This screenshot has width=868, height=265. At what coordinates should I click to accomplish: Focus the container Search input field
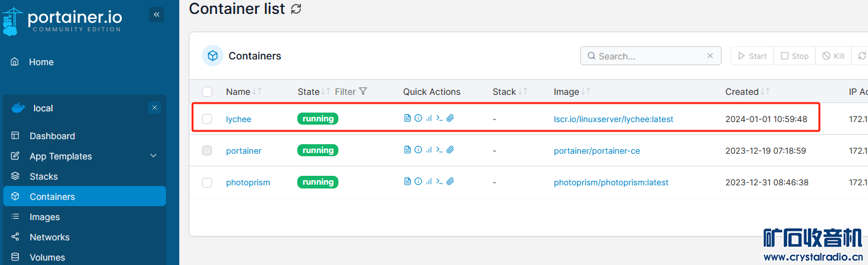click(x=649, y=56)
